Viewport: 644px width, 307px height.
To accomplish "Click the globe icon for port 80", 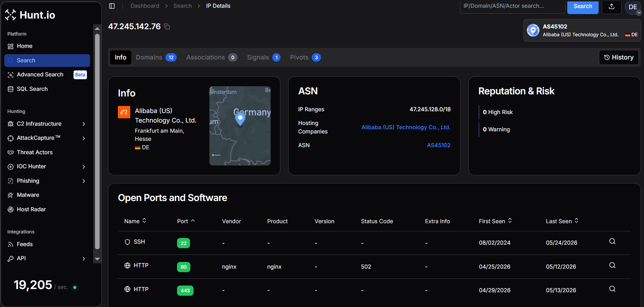I will point(127,265).
